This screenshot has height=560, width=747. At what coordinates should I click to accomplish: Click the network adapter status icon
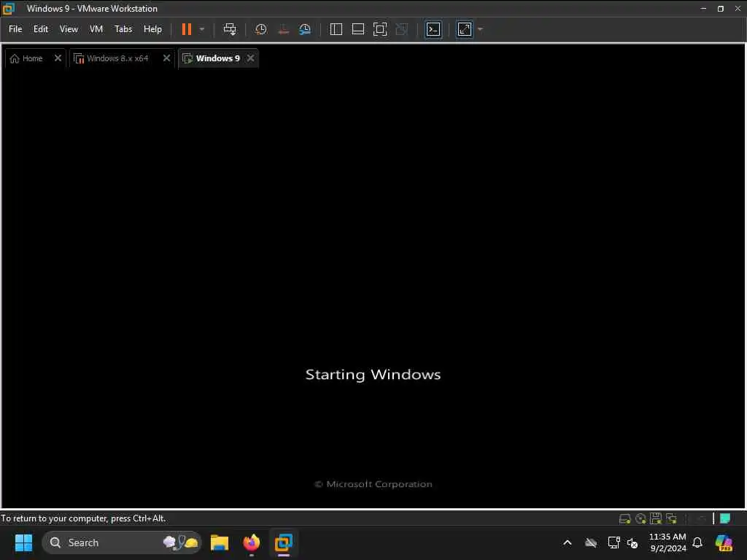[671, 518]
